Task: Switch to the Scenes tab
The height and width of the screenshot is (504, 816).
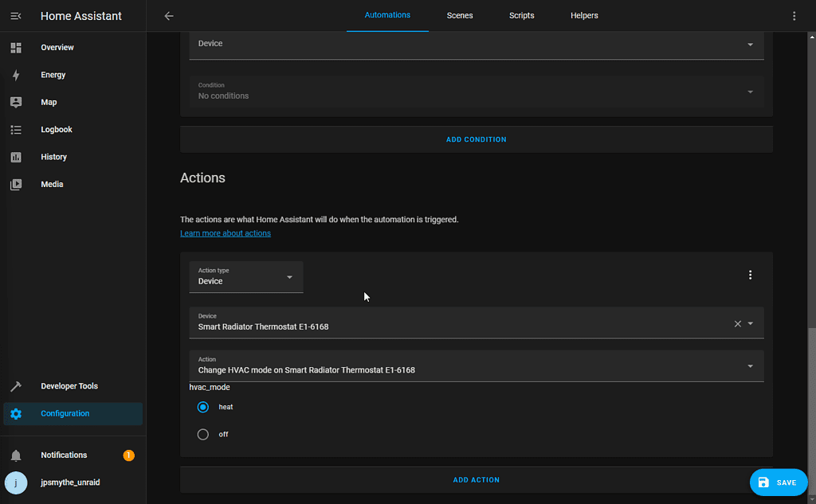Action: tap(460, 16)
